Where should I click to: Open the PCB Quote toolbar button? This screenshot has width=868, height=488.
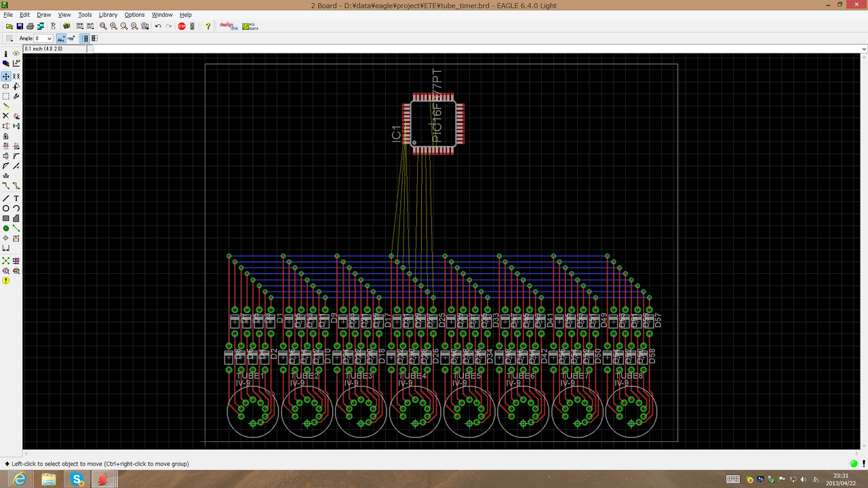pos(250,26)
